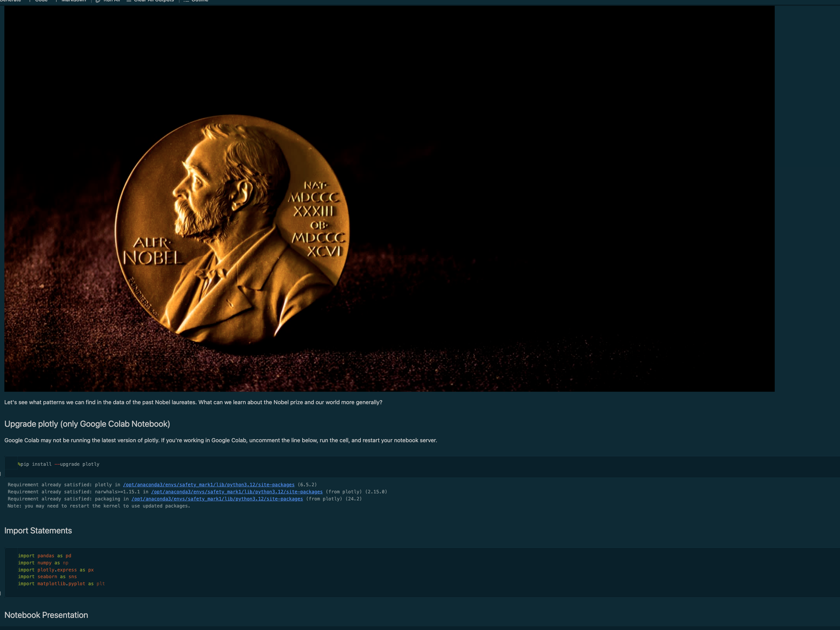Viewport: 840px width, 630px height.
Task: Click the Nobel prize medal image
Action: pyautogui.click(x=389, y=199)
